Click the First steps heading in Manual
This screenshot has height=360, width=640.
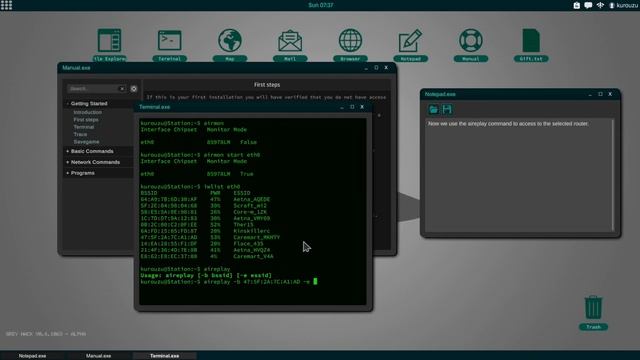267,85
